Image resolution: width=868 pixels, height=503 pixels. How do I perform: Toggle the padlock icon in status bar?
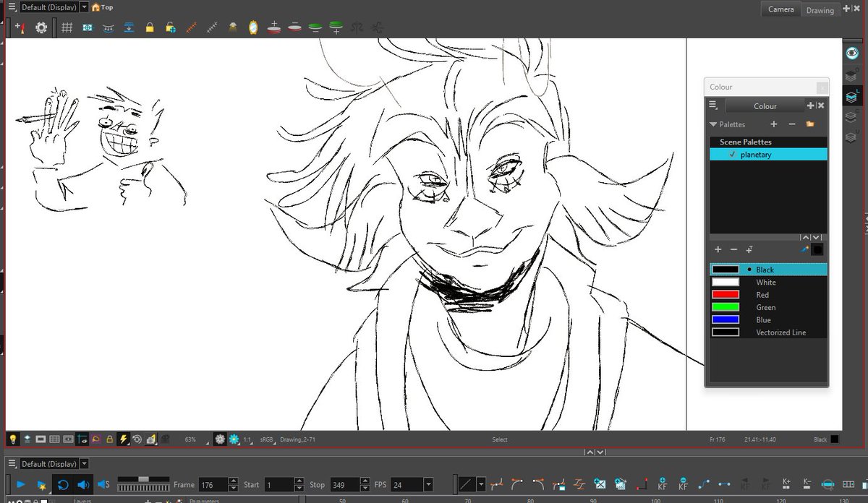click(109, 439)
